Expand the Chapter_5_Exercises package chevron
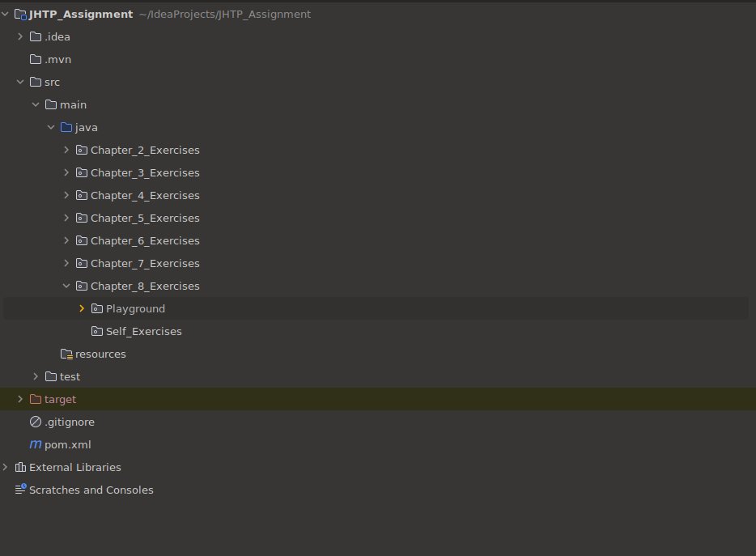Image resolution: width=756 pixels, height=556 pixels. tap(66, 218)
